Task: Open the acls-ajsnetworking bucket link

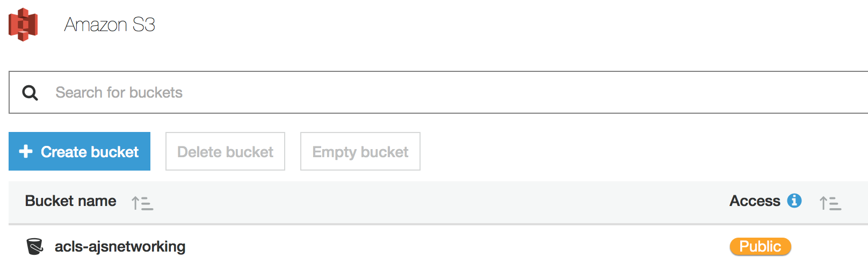Action: point(120,247)
